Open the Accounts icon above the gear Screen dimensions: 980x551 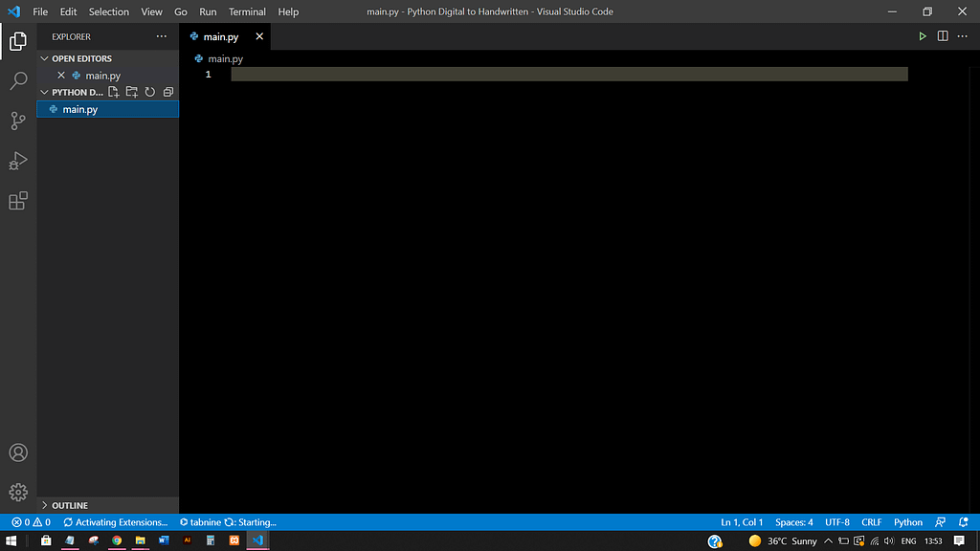coord(18,452)
